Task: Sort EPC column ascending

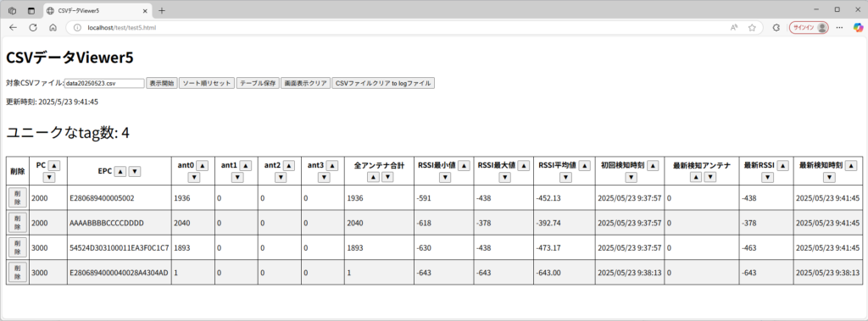Action: pos(120,172)
